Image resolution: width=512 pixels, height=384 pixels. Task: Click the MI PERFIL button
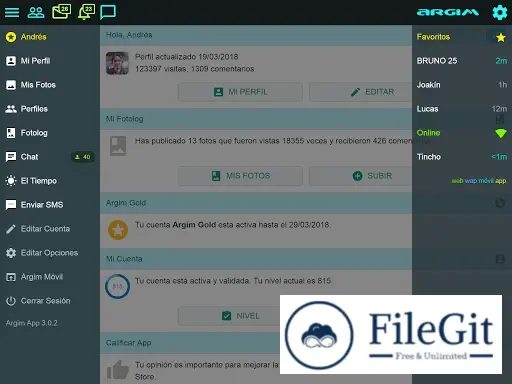coord(240,92)
